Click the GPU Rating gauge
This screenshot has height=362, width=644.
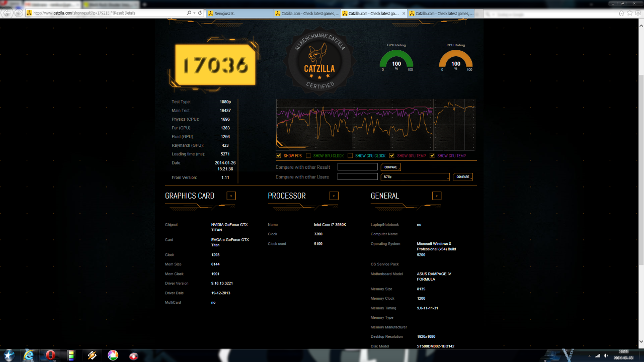pyautogui.click(x=396, y=60)
